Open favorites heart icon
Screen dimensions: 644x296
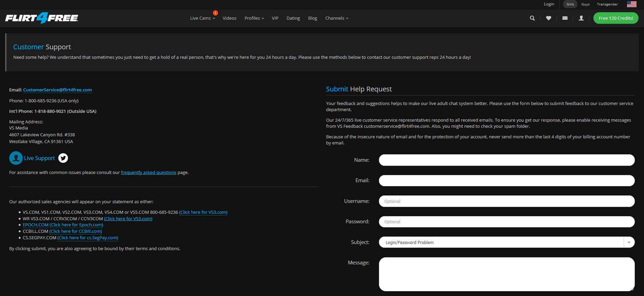tap(549, 18)
